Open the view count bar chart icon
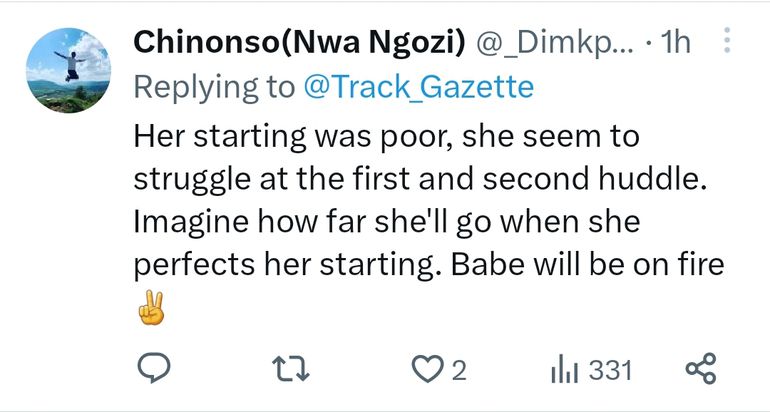 click(x=565, y=370)
